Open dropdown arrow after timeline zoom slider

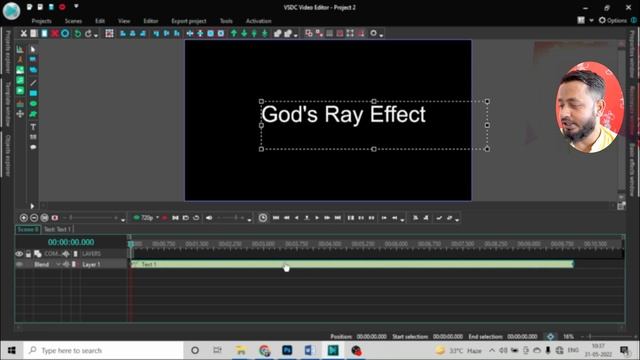123,220
